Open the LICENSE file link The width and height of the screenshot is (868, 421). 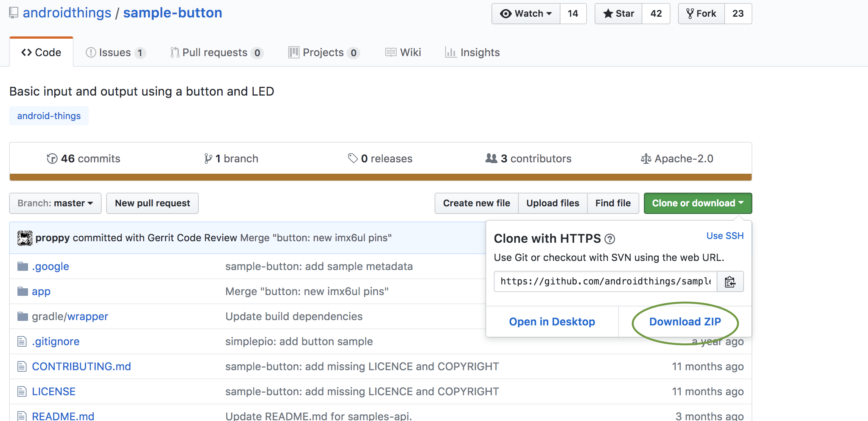[x=53, y=392]
